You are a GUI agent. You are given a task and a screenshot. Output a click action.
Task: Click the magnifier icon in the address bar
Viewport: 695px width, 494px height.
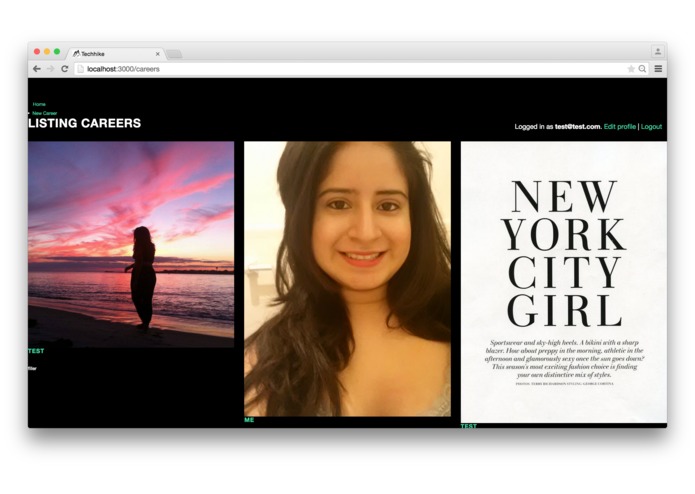[642, 69]
